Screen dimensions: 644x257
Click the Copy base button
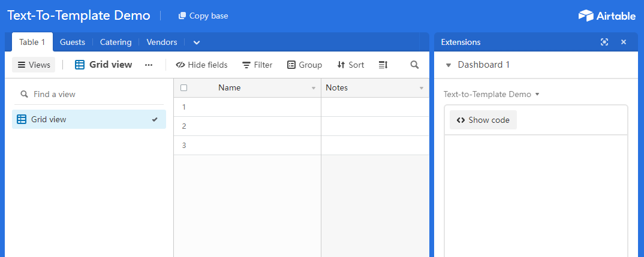tap(203, 16)
